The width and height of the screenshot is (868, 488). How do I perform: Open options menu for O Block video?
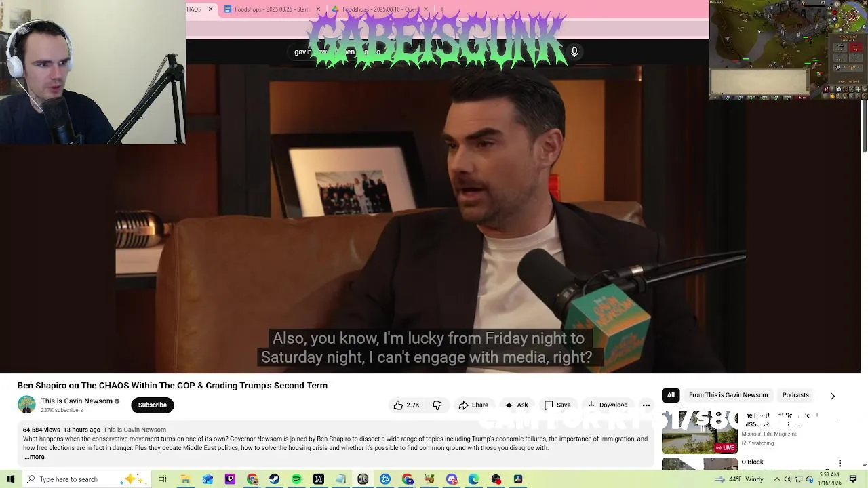pyautogui.click(x=840, y=463)
